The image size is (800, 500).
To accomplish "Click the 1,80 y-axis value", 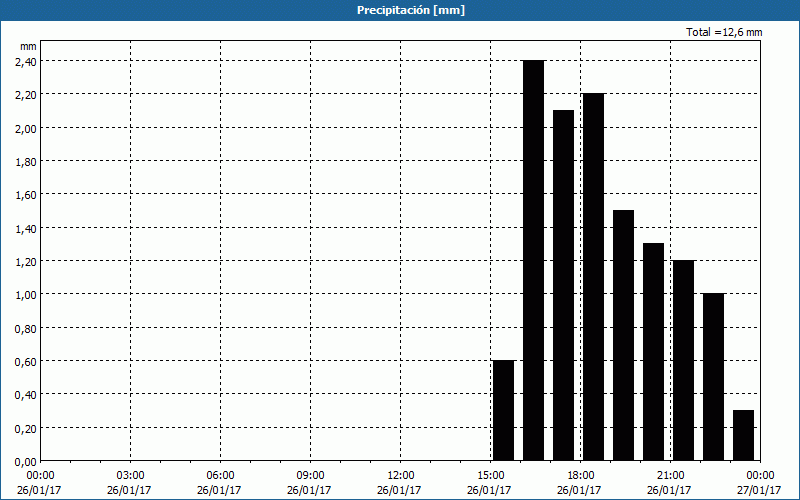I will (26, 162).
